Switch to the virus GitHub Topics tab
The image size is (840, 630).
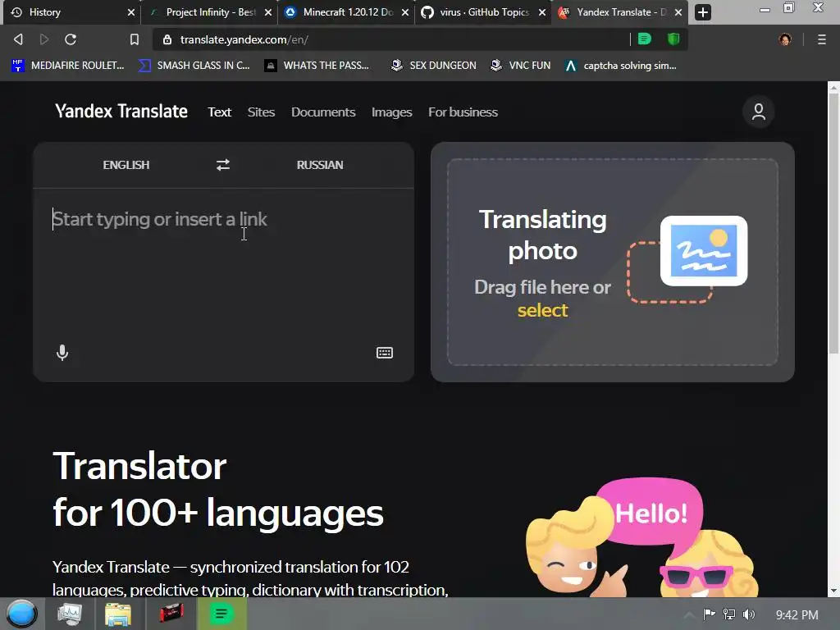click(x=483, y=12)
